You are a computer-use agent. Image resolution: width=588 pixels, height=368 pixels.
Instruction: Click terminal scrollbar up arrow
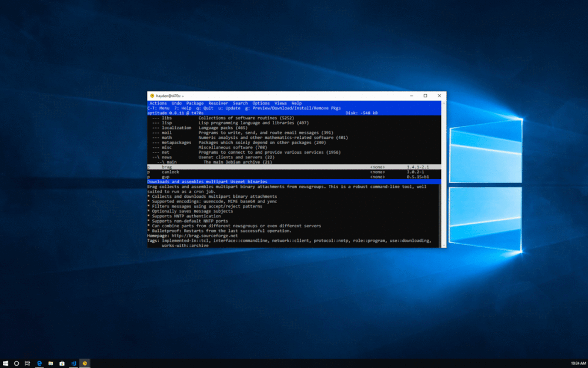443,102
